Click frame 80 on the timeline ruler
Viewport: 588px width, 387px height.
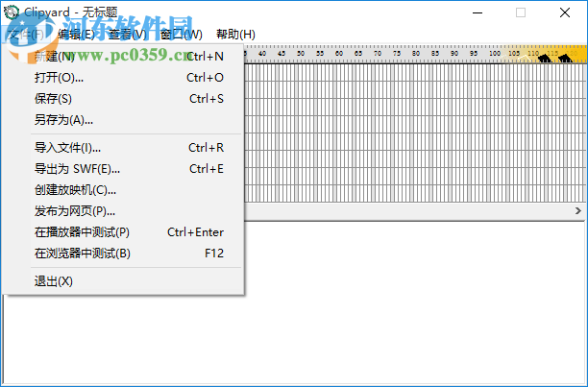click(416, 54)
